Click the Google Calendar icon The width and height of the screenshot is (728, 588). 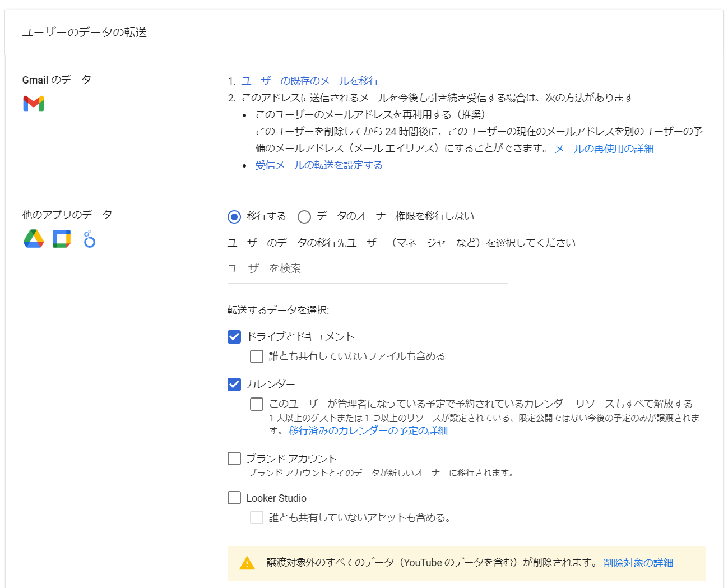[62, 239]
